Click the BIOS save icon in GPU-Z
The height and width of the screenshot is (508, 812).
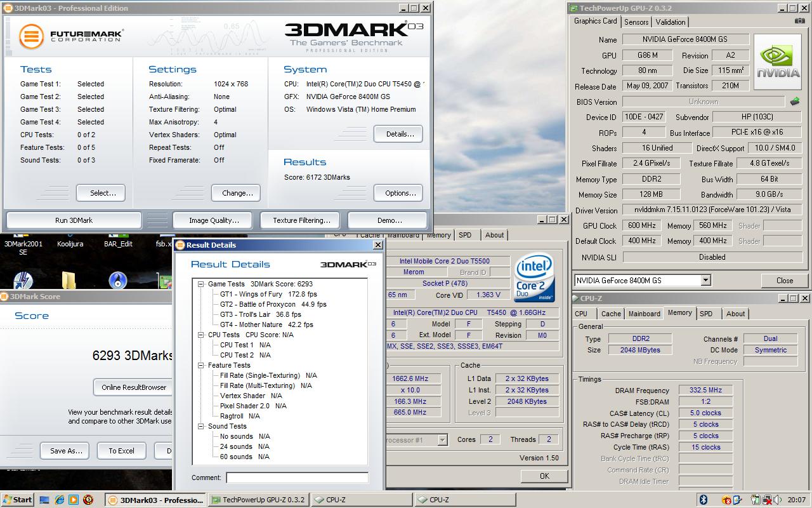pos(795,101)
